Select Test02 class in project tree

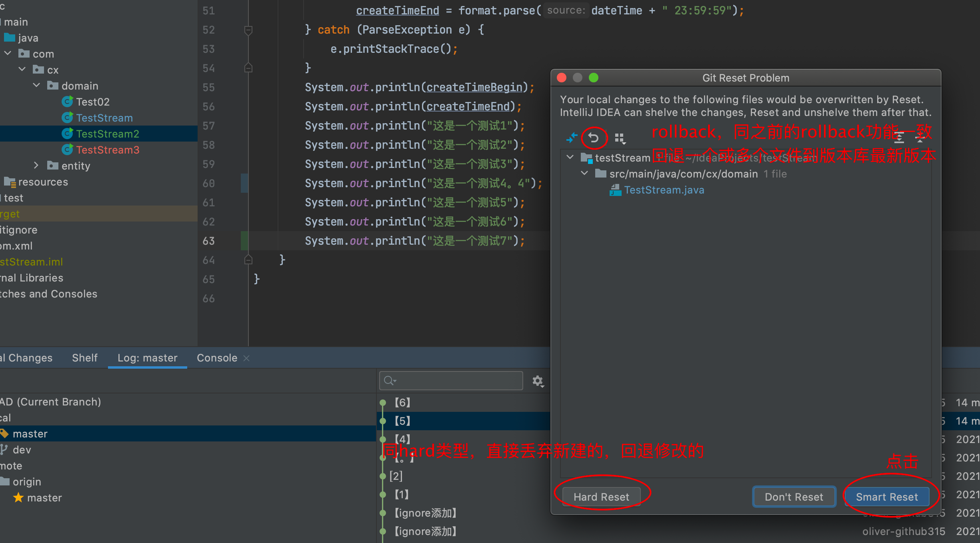pyautogui.click(x=93, y=102)
